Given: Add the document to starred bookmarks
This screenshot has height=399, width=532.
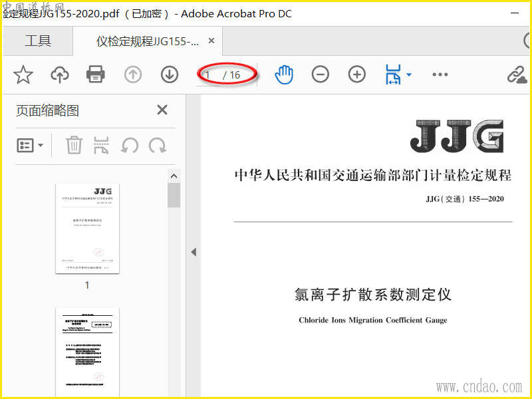Looking at the screenshot, I should click(23, 74).
